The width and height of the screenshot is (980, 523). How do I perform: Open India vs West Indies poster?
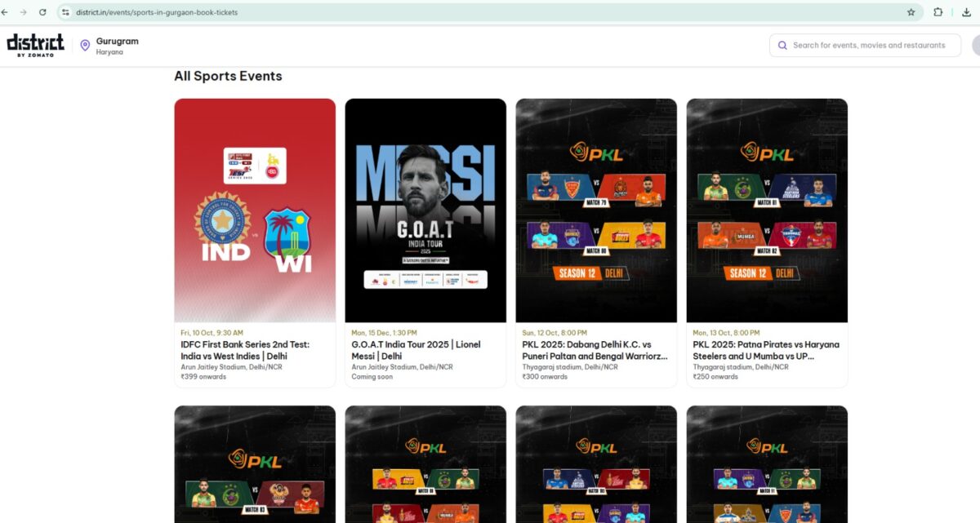pos(255,211)
